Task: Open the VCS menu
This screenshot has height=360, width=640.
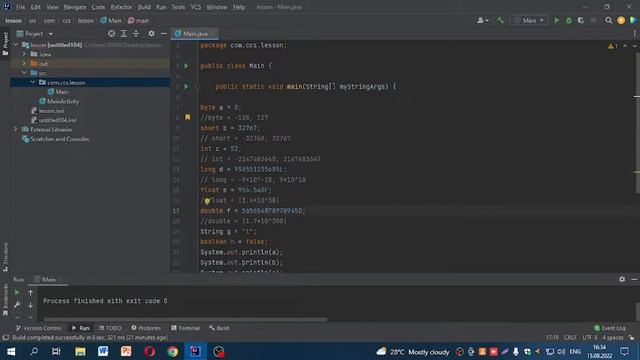Action: point(196,7)
